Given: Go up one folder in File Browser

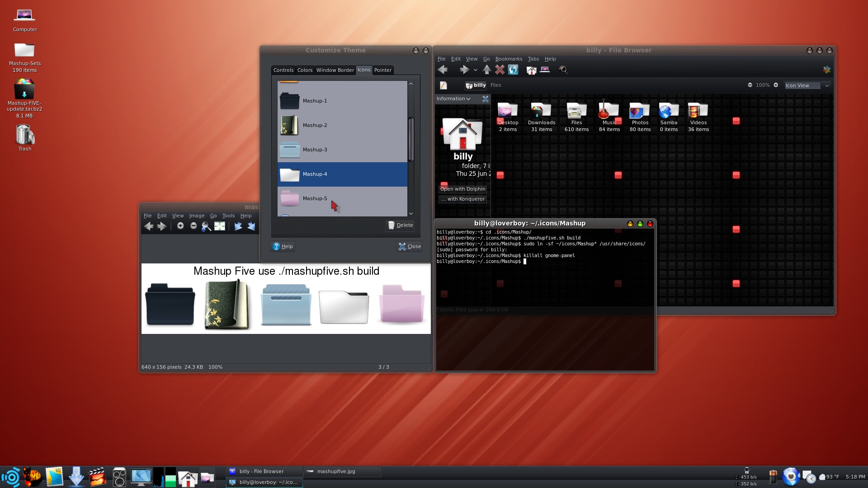Looking at the screenshot, I should (x=487, y=70).
